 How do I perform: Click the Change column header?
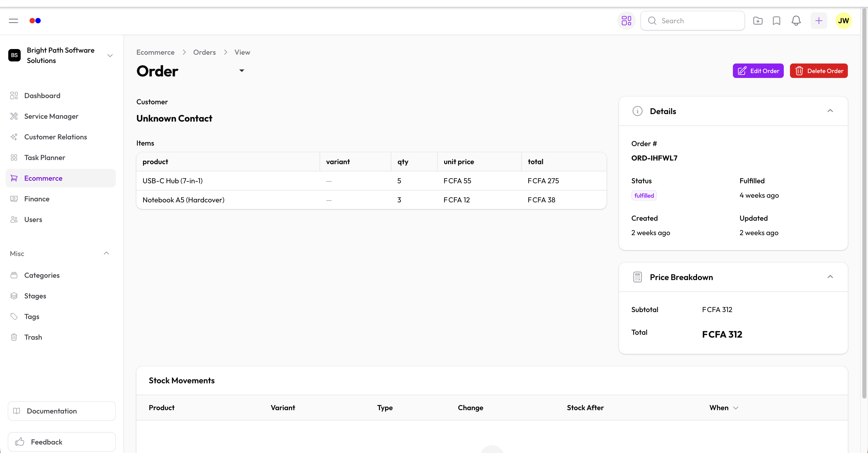[x=470, y=408]
